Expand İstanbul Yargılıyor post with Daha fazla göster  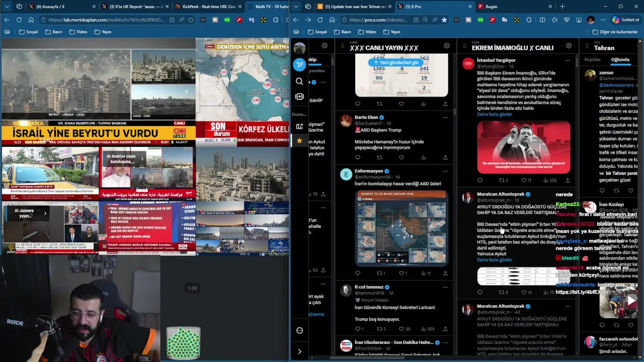[x=495, y=114]
